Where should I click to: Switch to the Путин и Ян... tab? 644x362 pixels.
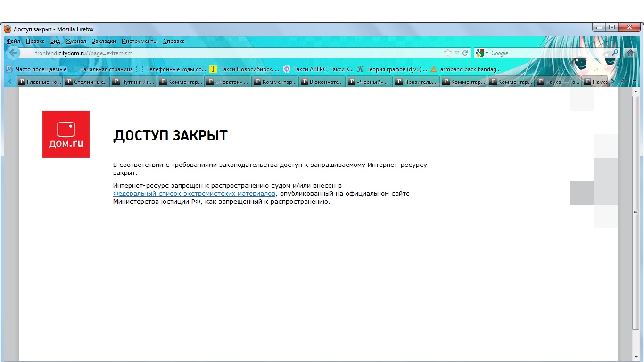point(133,82)
